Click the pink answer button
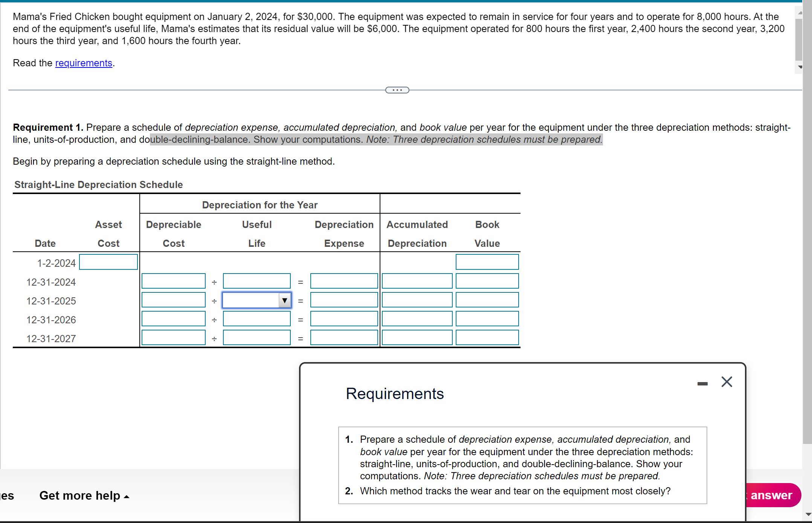 point(771,495)
